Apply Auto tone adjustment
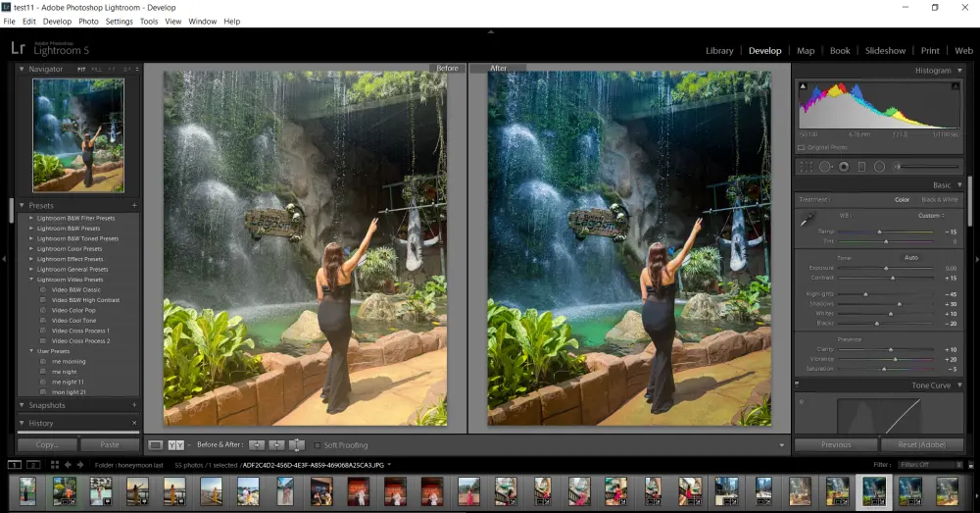The width and height of the screenshot is (980, 513). click(911, 258)
